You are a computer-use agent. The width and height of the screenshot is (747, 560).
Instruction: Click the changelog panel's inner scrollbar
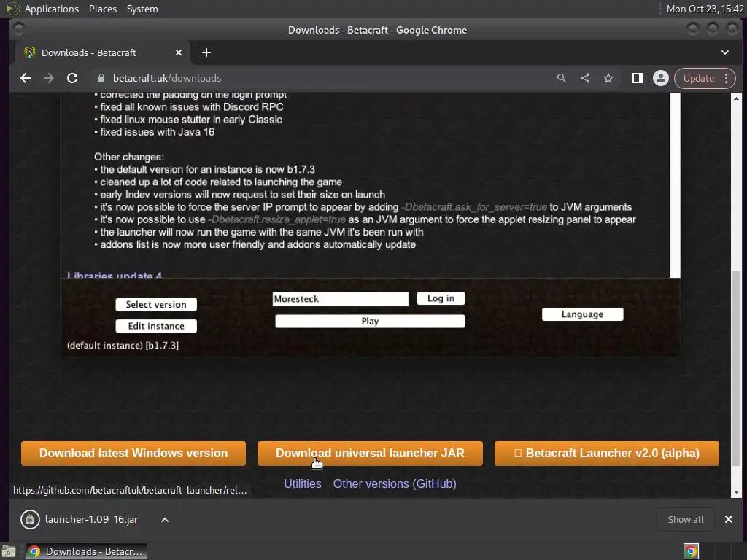click(x=675, y=185)
